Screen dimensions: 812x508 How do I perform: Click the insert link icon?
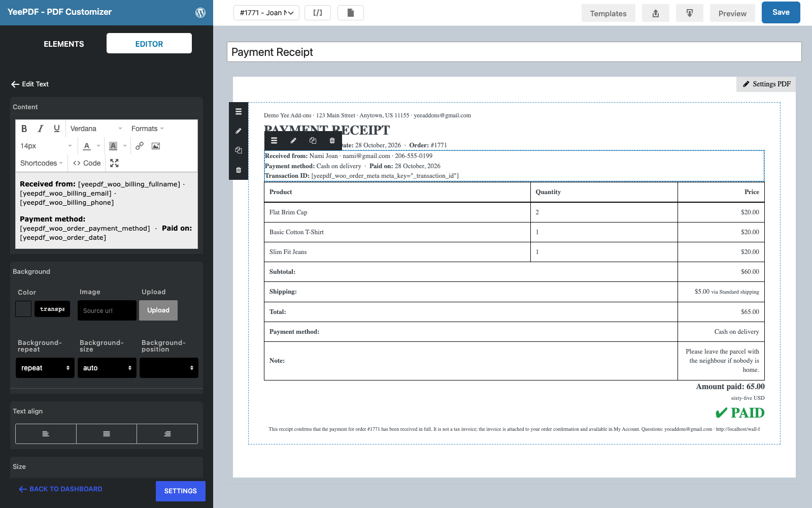pos(140,146)
